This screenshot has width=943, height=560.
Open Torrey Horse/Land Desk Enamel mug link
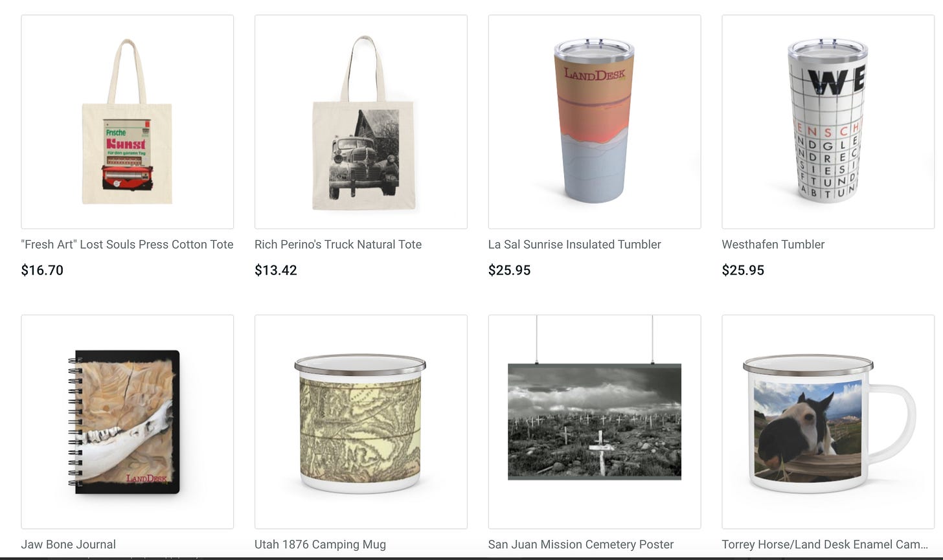(825, 544)
